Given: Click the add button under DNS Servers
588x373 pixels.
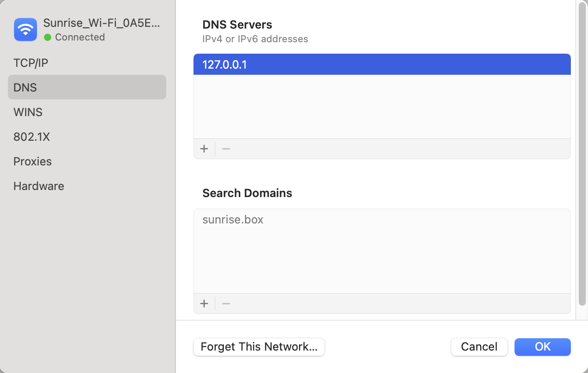Looking at the screenshot, I should [204, 149].
